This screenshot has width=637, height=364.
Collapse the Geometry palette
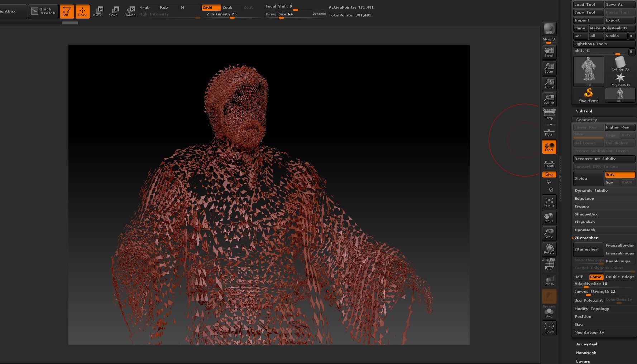tap(586, 120)
